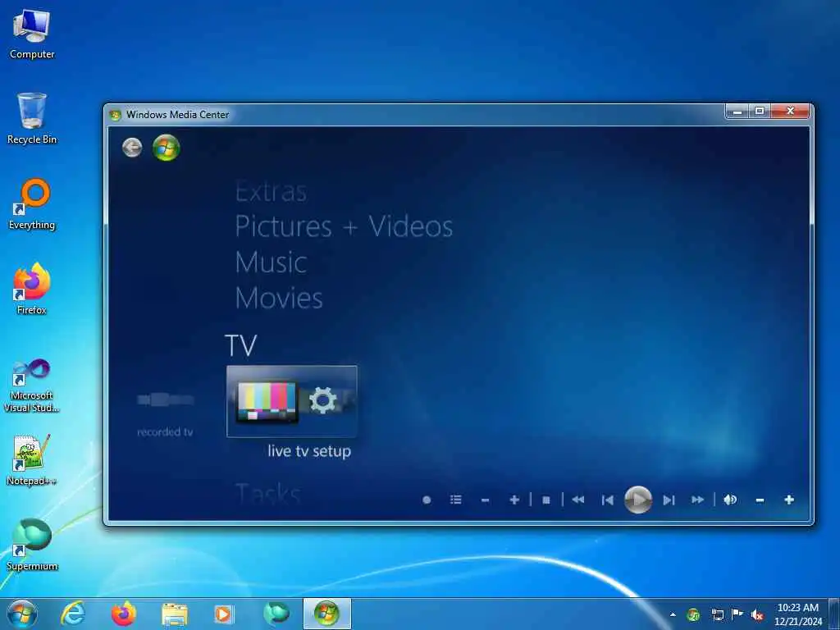Click the muted volume tray icon
Viewport: 840px width, 630px height.
(757, 614)
